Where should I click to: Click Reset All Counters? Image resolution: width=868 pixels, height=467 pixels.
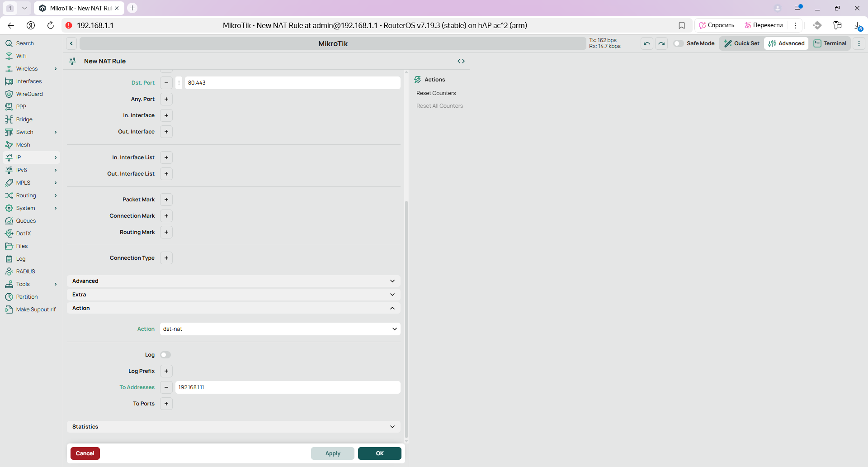[439, 106]
